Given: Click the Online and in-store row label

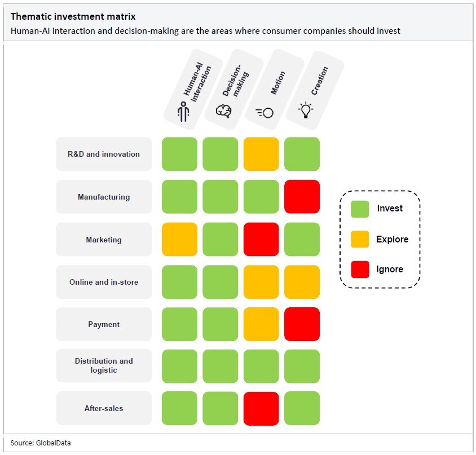Looking at the screenshot, I should click(x=104, y=282).
